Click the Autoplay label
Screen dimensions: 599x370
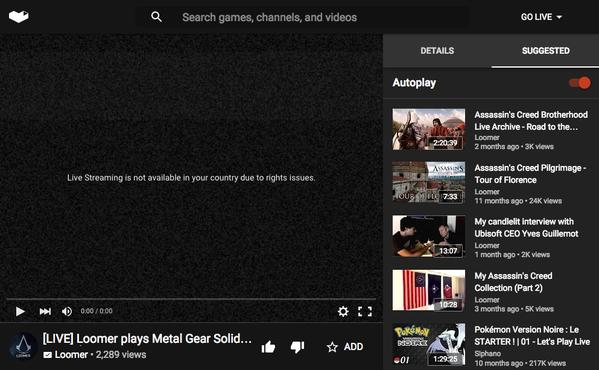(x=414, y=83)
